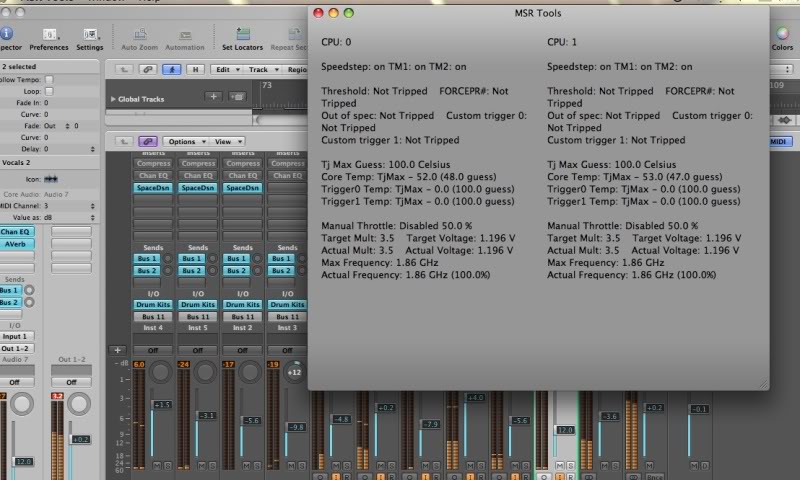Check the Loop checkbox
This screenshot has height=480, width=800.
click(x=49, y=91)
